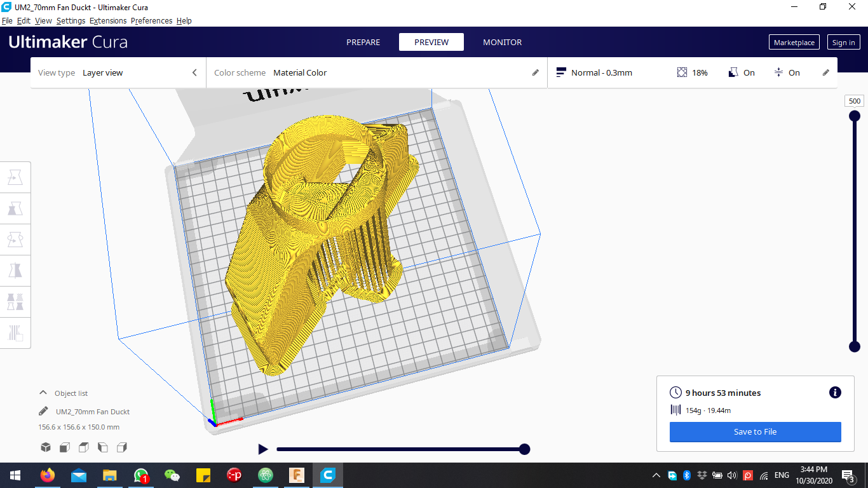Play the layer simulation
This screenshot has width=868, height=488.
[263, 449]
